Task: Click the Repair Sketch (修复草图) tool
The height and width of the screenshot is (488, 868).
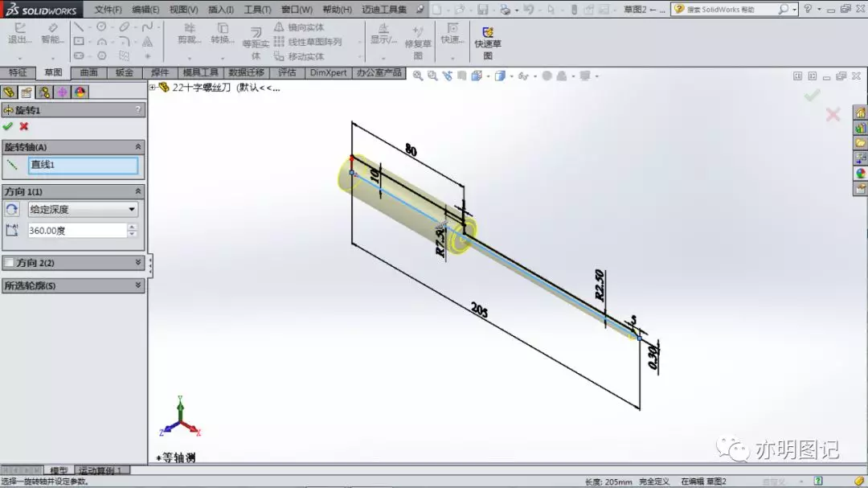Action: pos(418,43)
